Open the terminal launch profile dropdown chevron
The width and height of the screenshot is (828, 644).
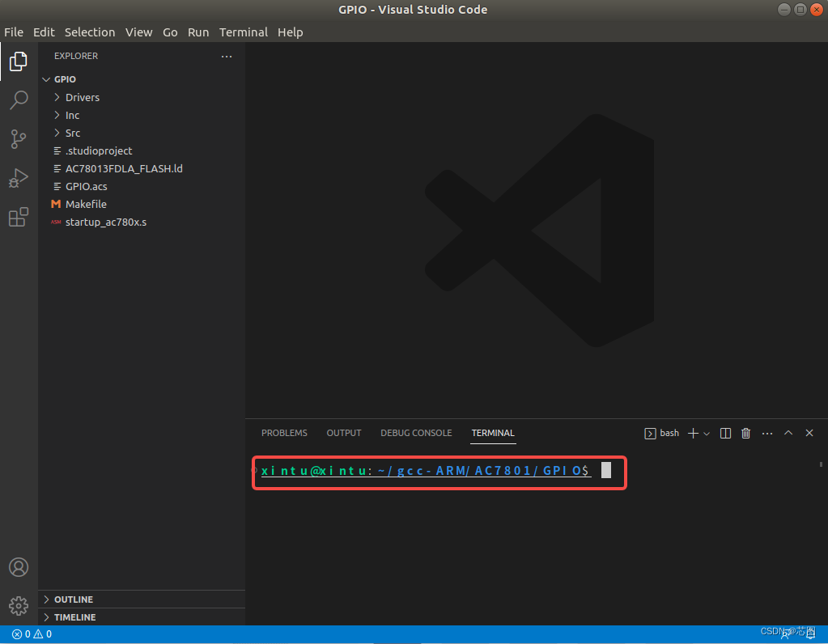[707, 433]
